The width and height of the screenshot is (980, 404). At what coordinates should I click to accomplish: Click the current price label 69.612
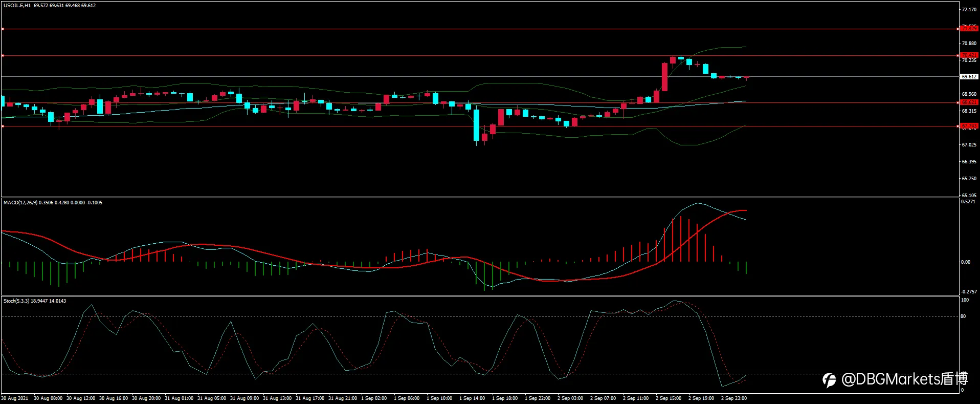click(969, 77)
